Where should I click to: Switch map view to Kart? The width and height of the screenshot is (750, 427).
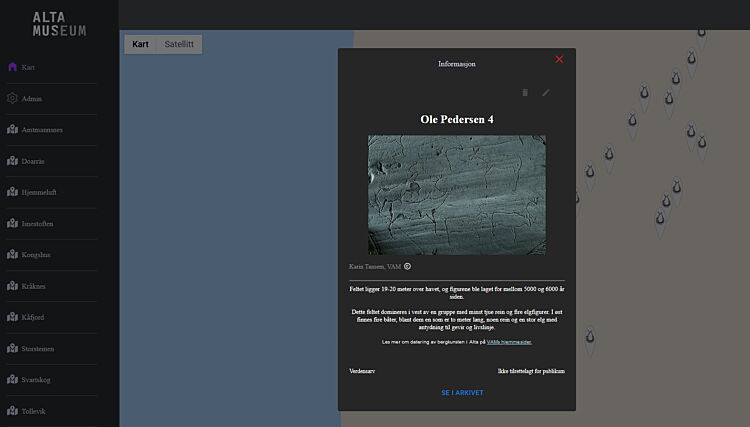(140, 44)
